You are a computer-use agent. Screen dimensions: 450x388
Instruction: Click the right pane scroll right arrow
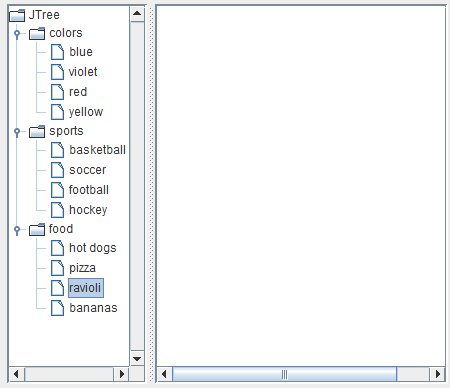click(x=437, y=374)
